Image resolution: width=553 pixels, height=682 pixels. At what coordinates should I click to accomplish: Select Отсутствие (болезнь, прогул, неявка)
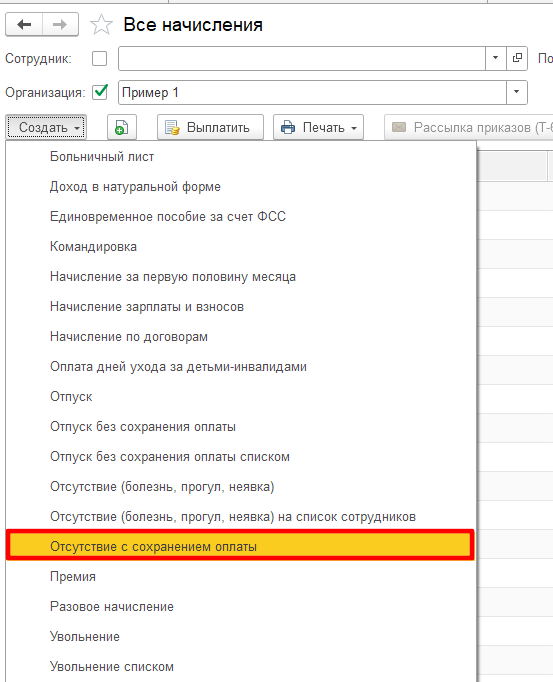241,487
